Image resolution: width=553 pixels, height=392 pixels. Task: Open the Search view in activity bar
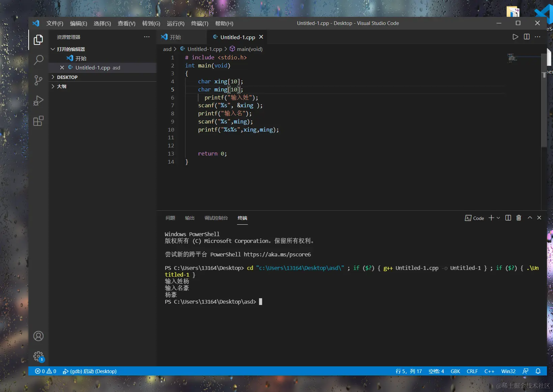[x=38, y=60]
